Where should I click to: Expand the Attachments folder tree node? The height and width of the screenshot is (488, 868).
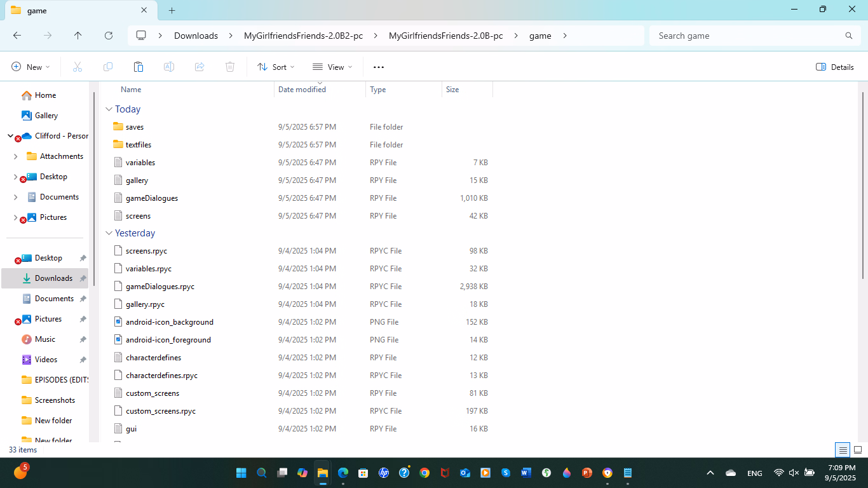16,156
